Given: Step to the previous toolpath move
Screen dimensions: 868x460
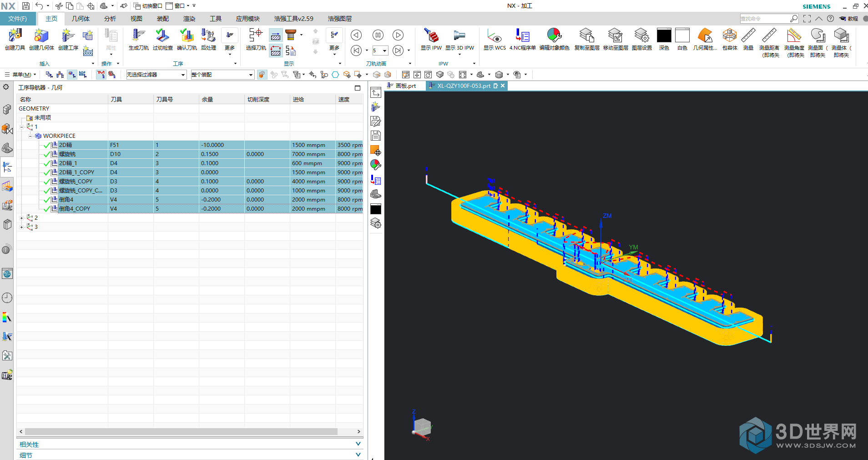Looking at the screenshot, I should pyautogui.click(x=357, y=51).
